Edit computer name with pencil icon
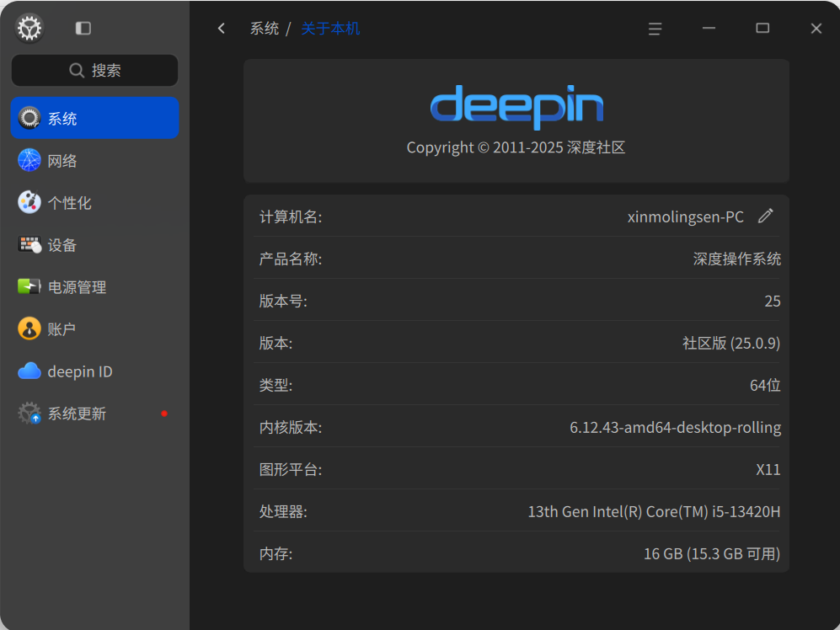840x630 pixels. [766, 216]
